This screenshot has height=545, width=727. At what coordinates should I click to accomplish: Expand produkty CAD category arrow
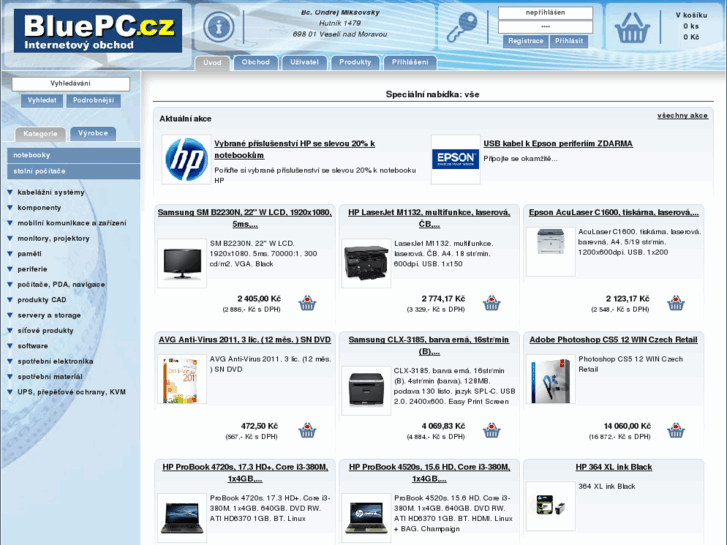10,300
